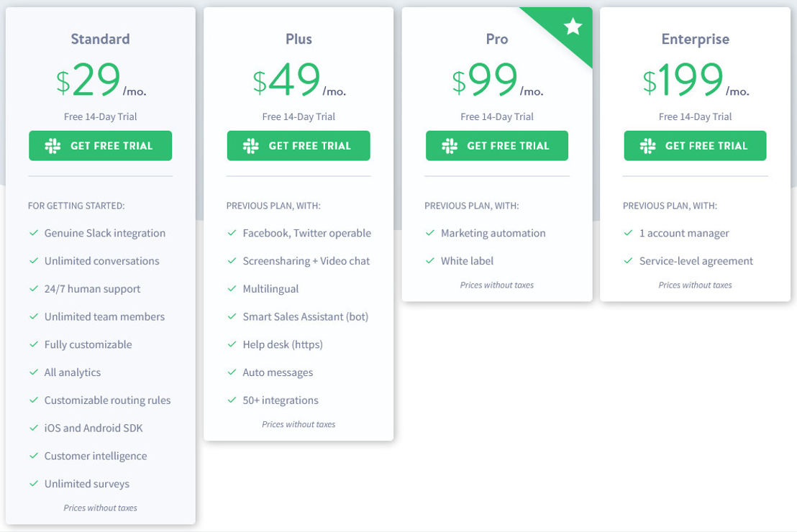The width and height of the screenshot is (797, 532).
Task: Click the checkmark beside 1 account manager
Action: [x=628, y=233]
